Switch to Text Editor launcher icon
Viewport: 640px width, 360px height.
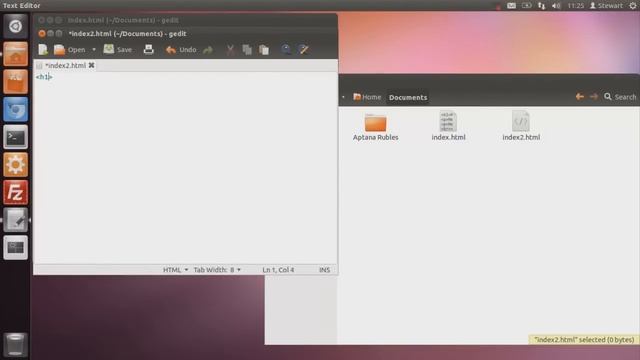coord(16,220)
